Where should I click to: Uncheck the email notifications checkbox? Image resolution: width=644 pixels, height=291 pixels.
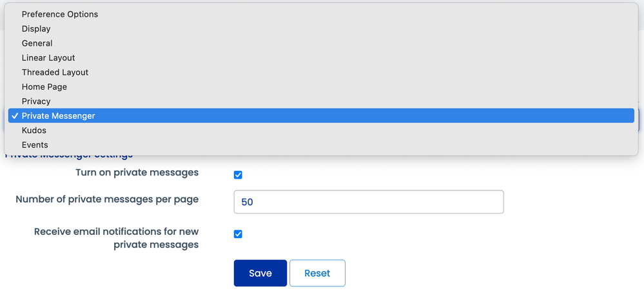[x=238, y=234]
